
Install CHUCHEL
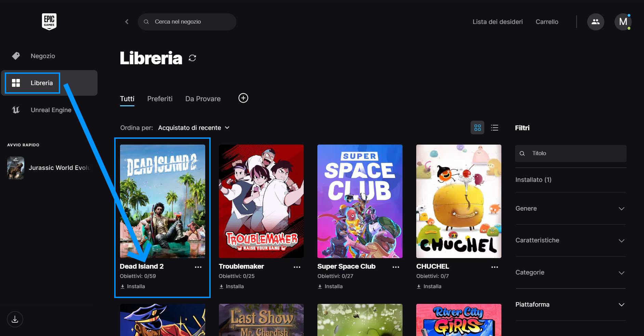[429, 286]
